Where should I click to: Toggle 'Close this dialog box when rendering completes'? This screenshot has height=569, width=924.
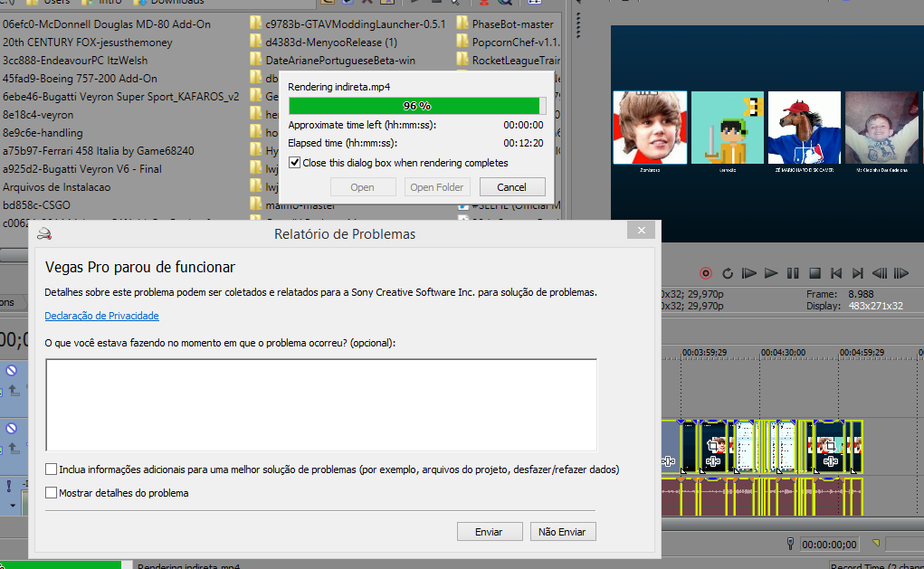(294, 163)
